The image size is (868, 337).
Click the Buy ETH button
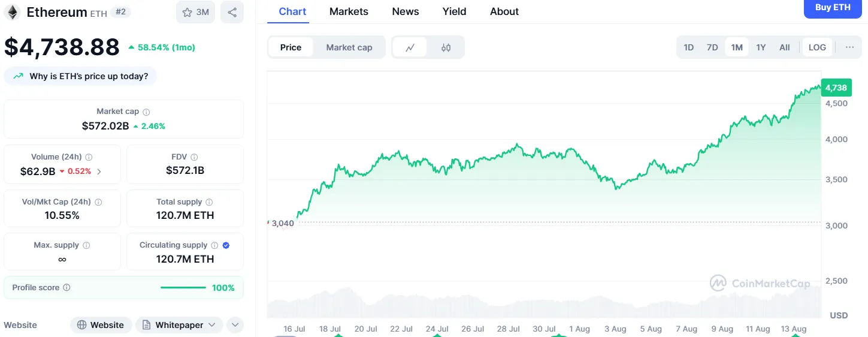pyautogui.click(x=833, y=8)
